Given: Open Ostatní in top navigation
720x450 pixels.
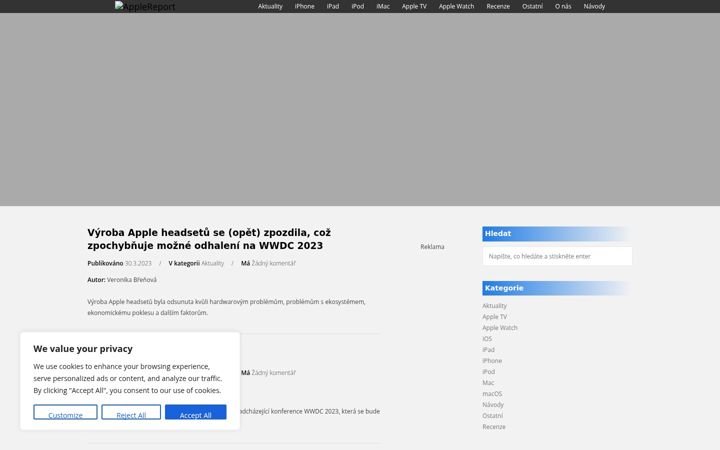Looking at the screenshot, I should tap(532, 6).
